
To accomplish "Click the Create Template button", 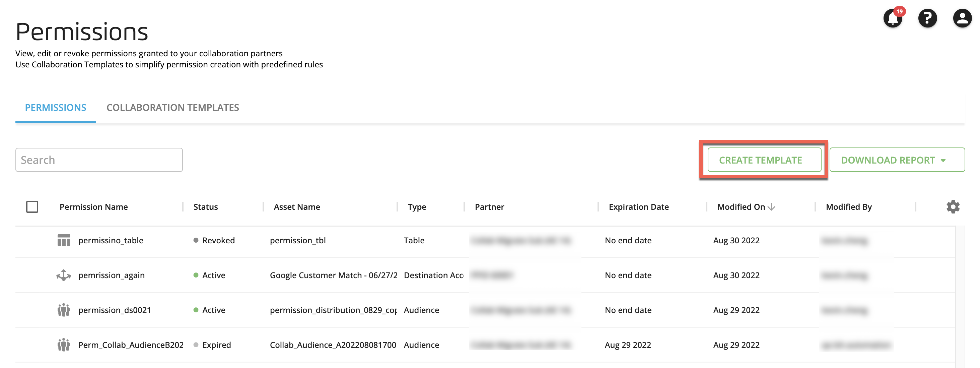I will (x=764, y=160).
